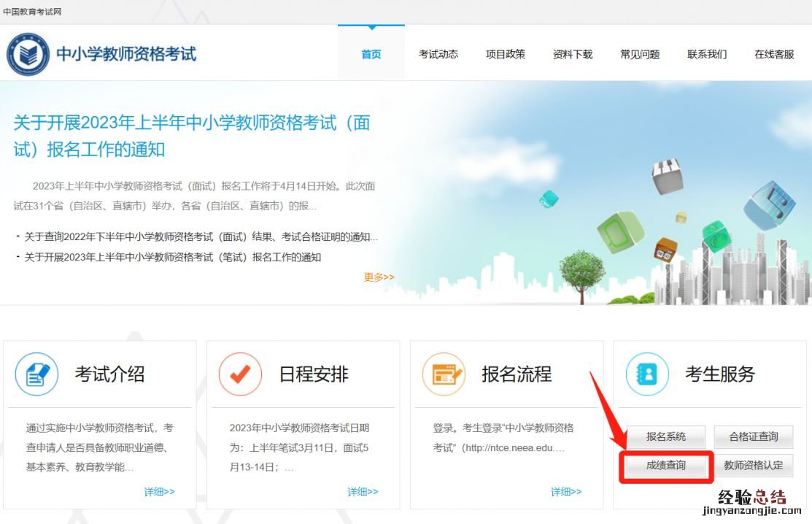Viewport: 812px width, 524px height.
Task: Click the 中国教育考试网 top link
Action: click(x=32, y=12)
